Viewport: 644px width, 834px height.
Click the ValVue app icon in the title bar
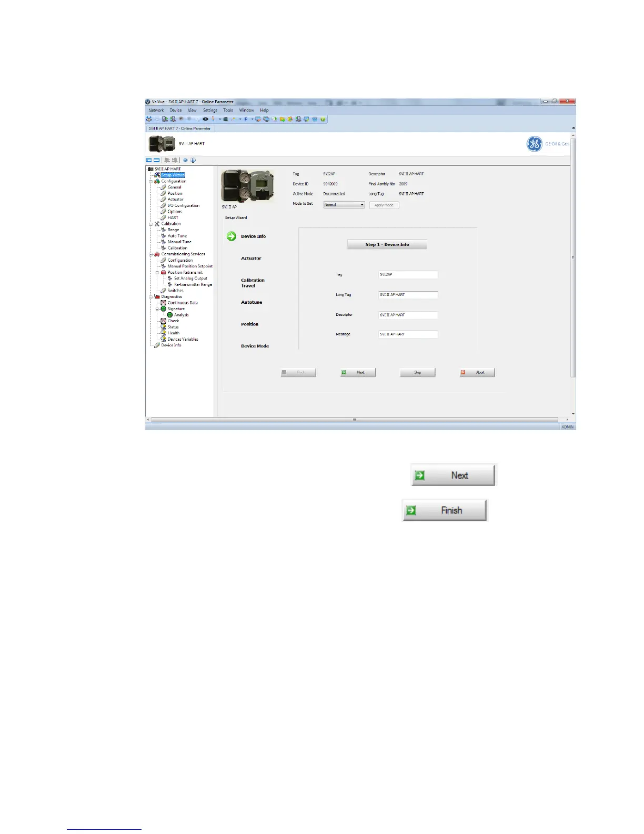click(148, 102)
